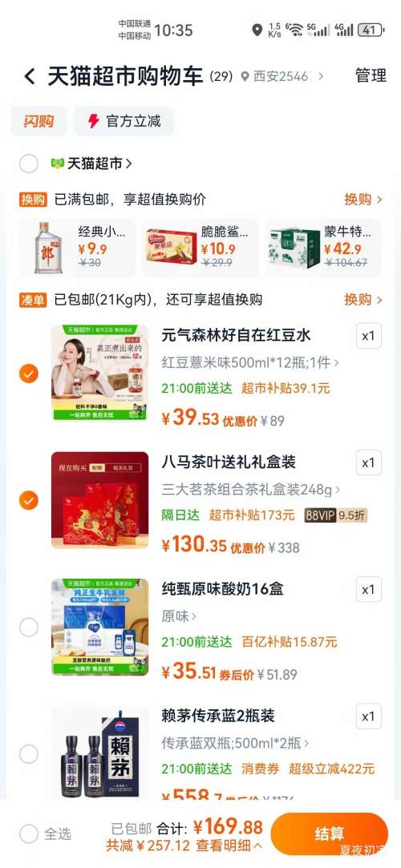Select the 纯甄原味酸奶16盒 checkbox
The width and height of the screenshot is (401, 868).
point(29,628)
